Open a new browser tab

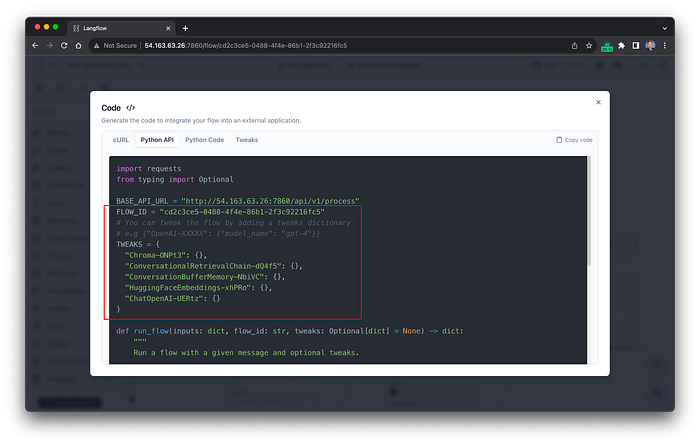(x=185, y=28)
